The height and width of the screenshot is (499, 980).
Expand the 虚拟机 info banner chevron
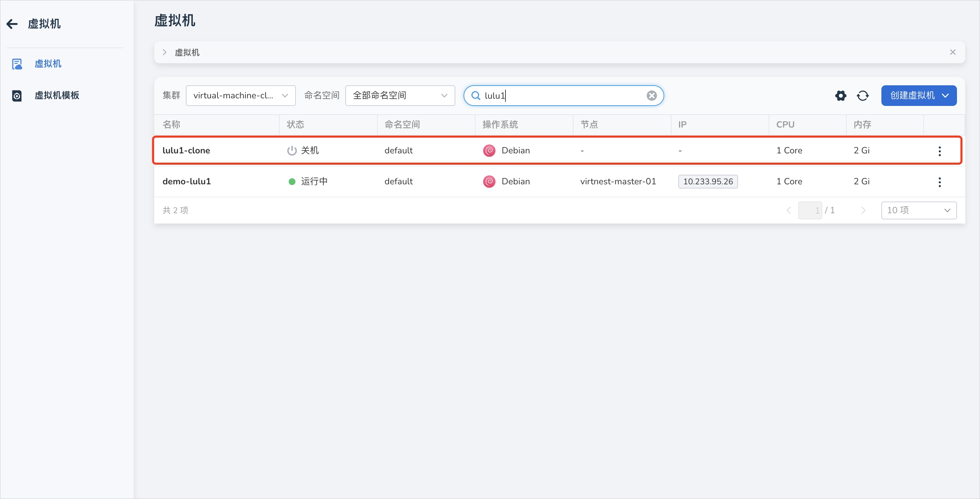(164, 52)
